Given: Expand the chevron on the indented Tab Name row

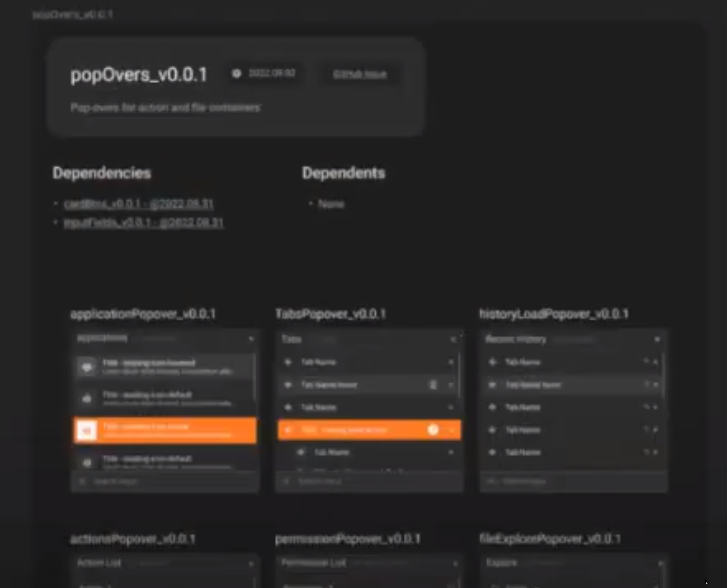Looking at the screenshot, I should [451, 452].
